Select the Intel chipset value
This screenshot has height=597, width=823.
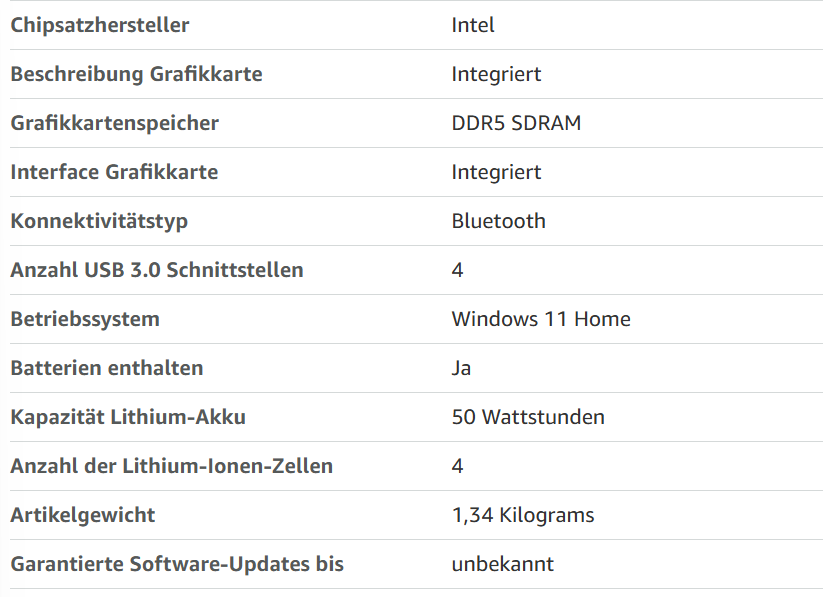pos(473,25)
